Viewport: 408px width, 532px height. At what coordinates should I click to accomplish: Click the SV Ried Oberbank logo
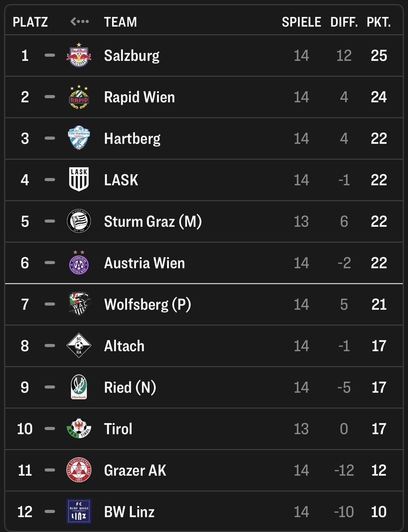(79, 387)
